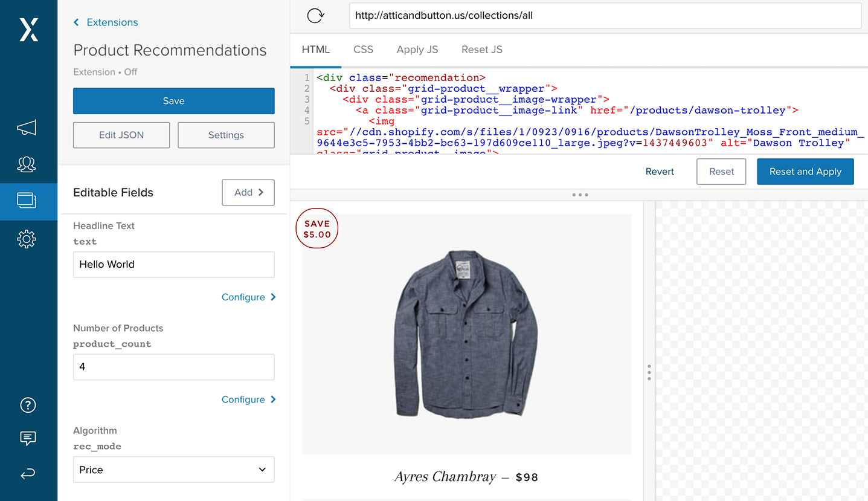Screen dimensions: 868x501
Task: Switch to the CSS tab
Action: pos(363,50)
